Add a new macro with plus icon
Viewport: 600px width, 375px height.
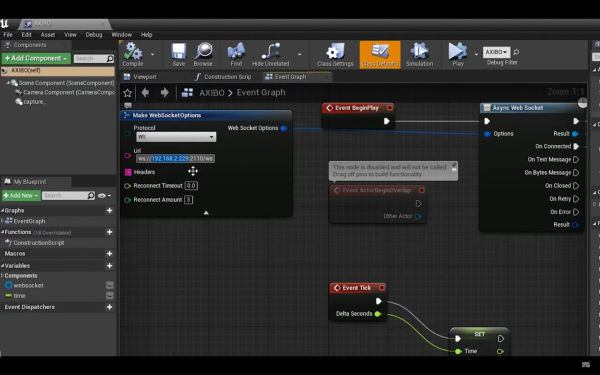pyautogui.click(x=109, y=254)
